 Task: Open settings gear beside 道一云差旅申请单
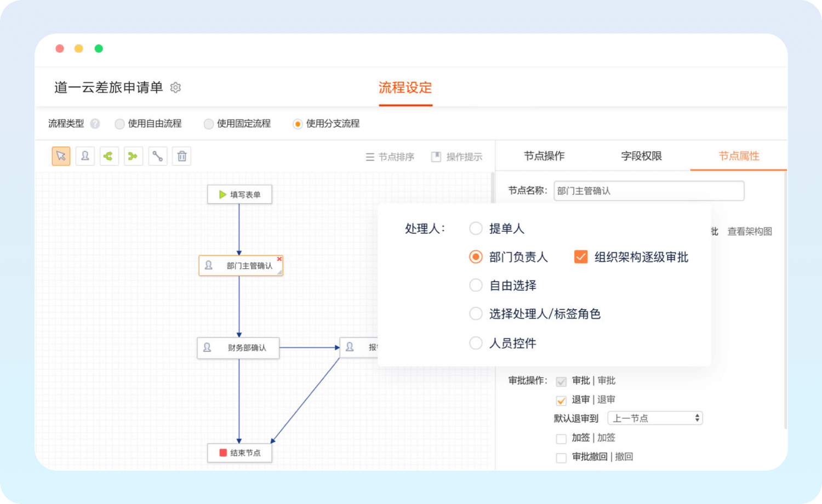175,88
